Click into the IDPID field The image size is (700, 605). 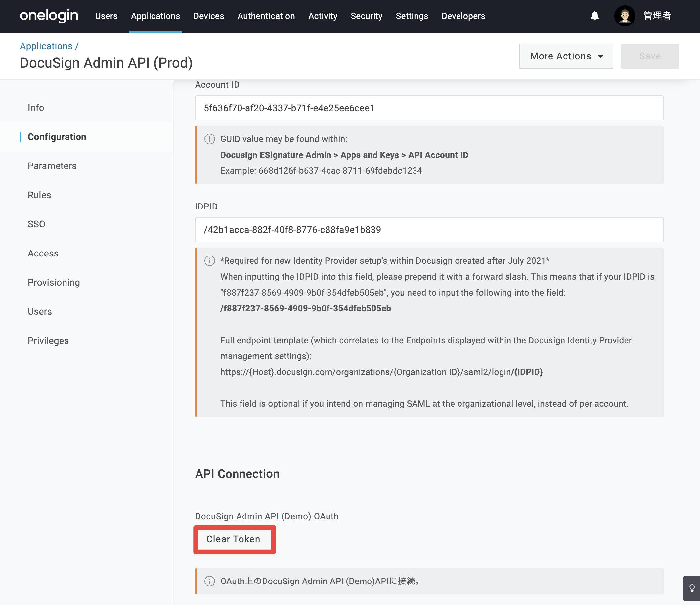click(429, 230)
